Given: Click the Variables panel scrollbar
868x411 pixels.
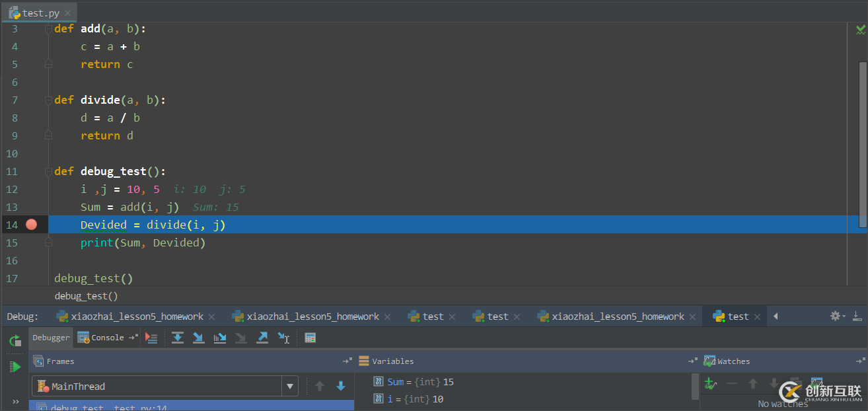Looking at the screenshot, I should coord(695,387).
